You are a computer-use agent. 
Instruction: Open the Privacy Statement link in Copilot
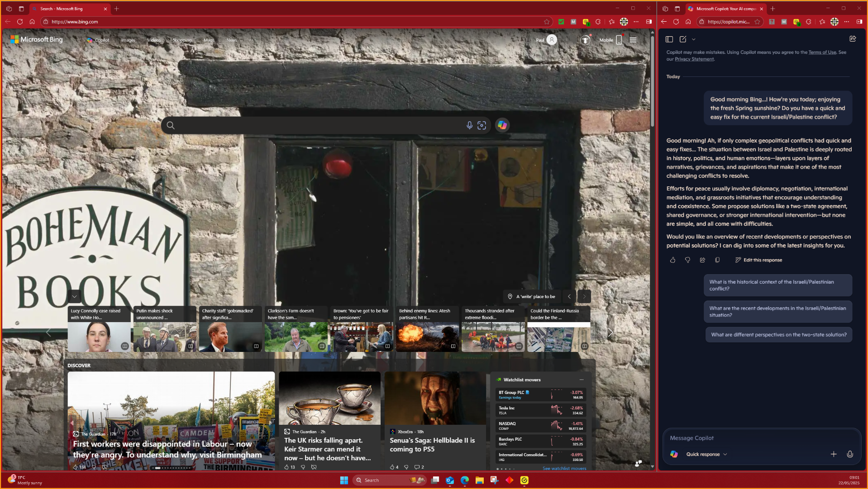click(x=694, y=59)
